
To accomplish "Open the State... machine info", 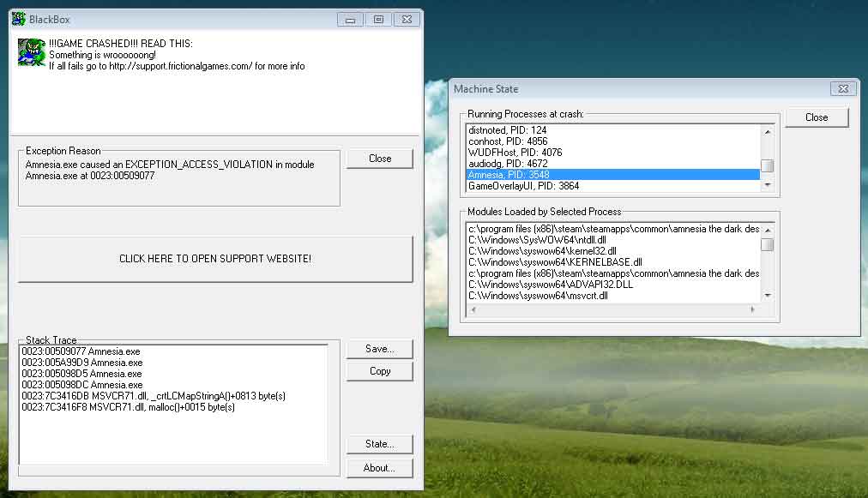I will coord(379,444).
